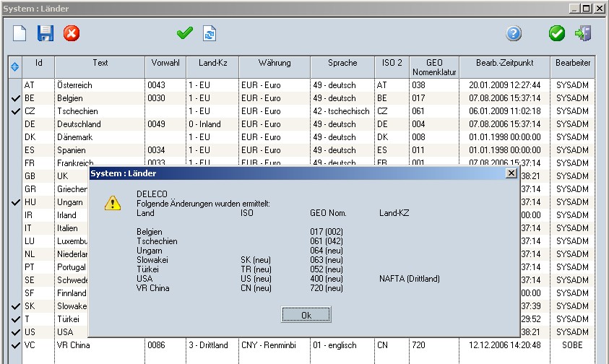Click the red circle X delete icon

(x=71, y=33)
